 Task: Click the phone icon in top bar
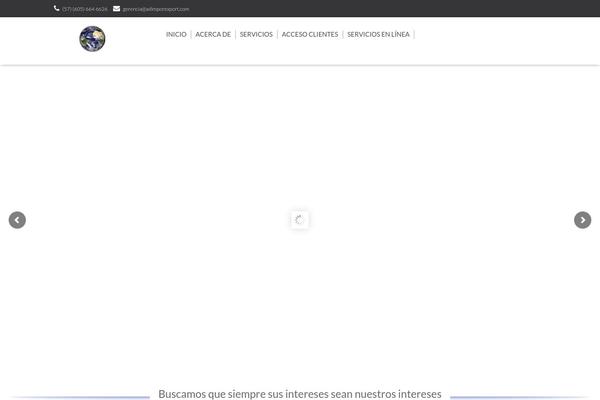click(56, 8)
